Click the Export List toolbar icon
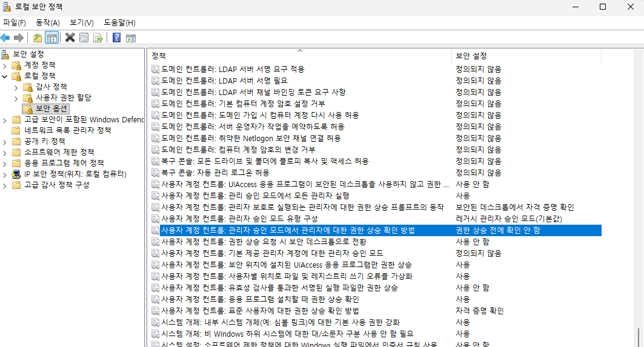Viewport: 644px width, 347px height. tap(98, 38)
